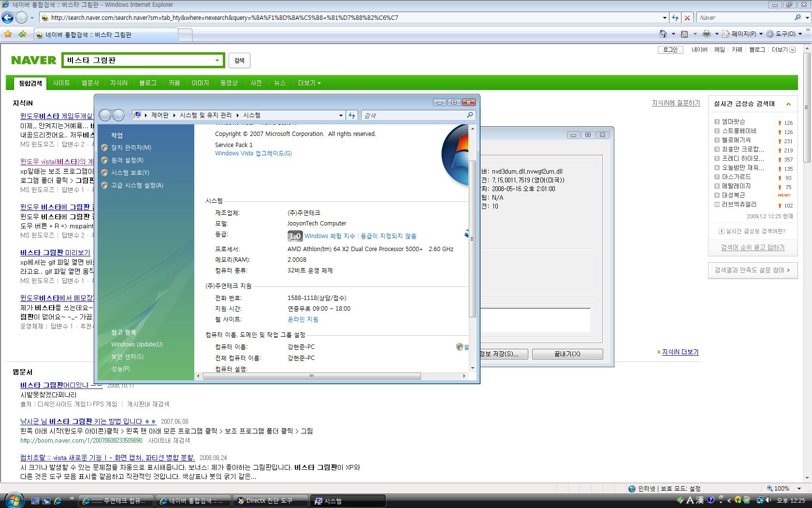
Task: Click the IE back arrow button
Action: (x=8, y=18)
